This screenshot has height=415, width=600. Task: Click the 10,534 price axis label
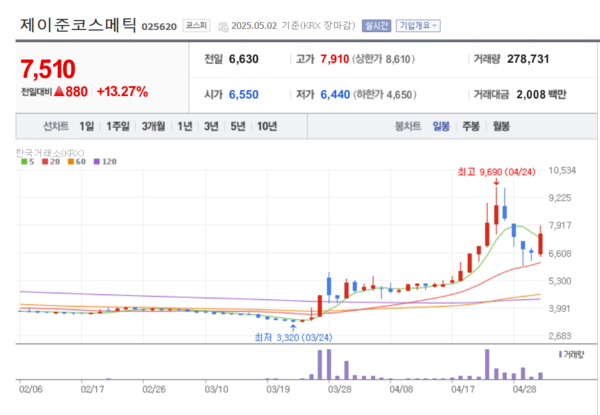562,171
